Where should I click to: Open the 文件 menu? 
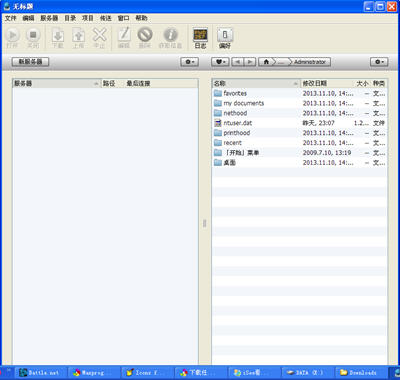pyautogui.click(x=11, y=18)
